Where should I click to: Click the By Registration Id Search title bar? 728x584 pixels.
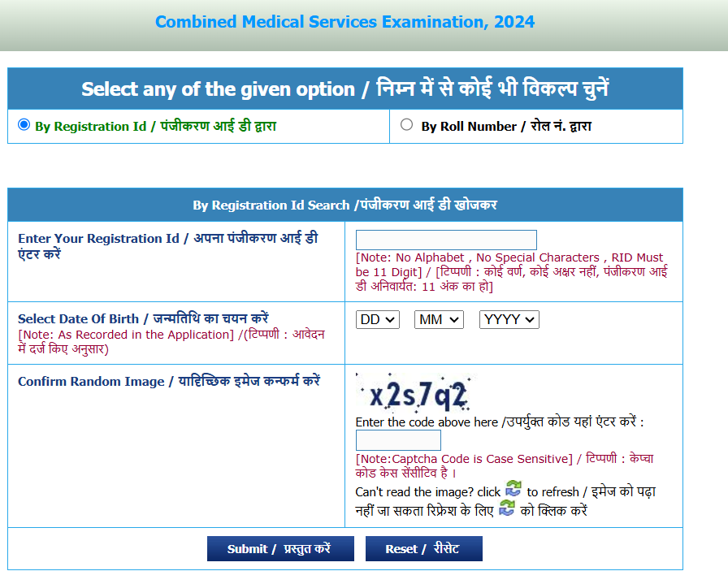tap(344, 205)
